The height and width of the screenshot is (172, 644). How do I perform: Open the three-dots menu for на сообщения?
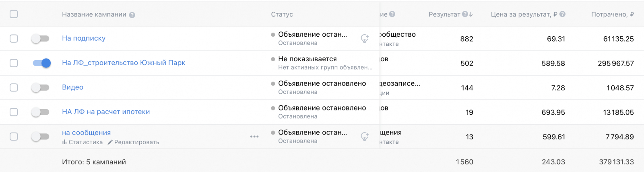[x=254, y=137]
